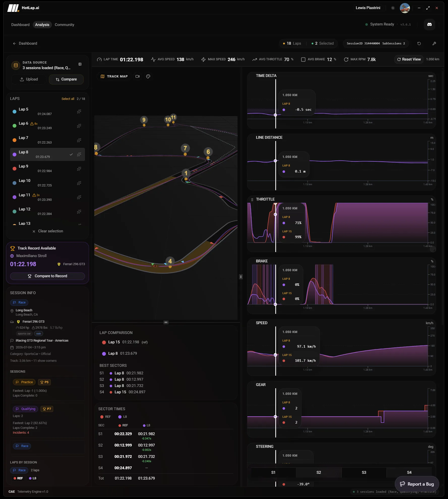Click the AI sparkle icon for Lap 5

(x=79, y=112)
